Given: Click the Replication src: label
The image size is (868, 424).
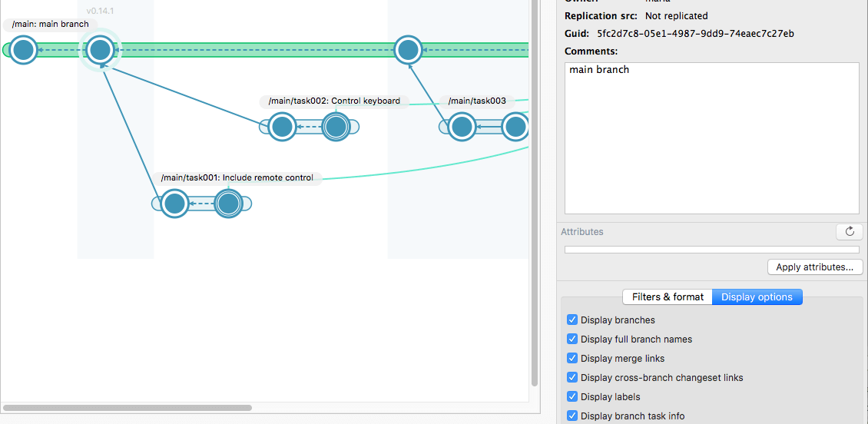Looking at the screenshot, I should click(x=601, y=16).
